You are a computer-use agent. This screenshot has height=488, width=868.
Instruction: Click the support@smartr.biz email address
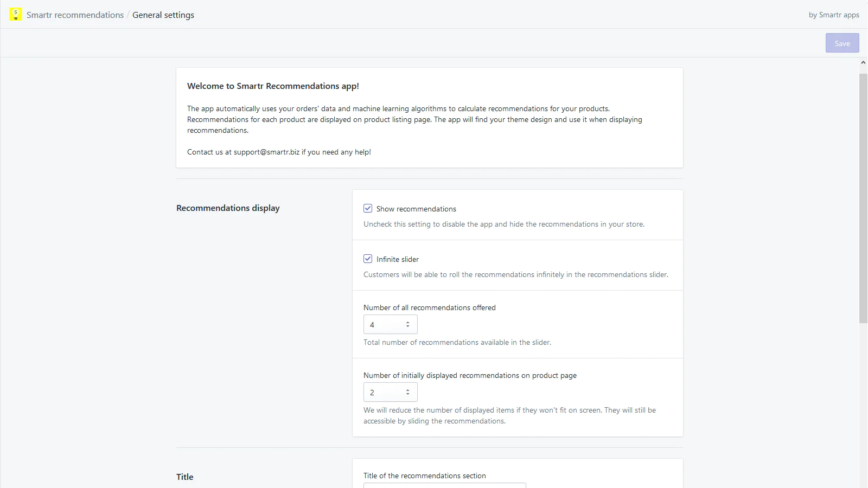266,152
